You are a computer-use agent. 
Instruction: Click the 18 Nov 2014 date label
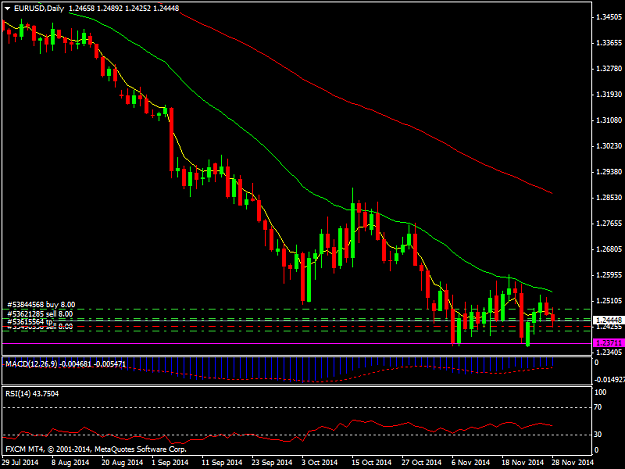(522, 462)
